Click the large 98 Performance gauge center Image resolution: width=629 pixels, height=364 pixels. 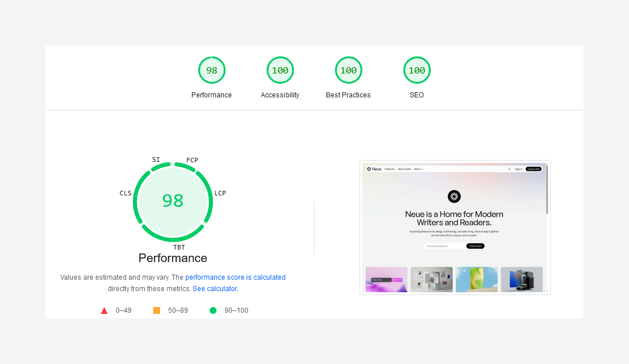[173, 201]
